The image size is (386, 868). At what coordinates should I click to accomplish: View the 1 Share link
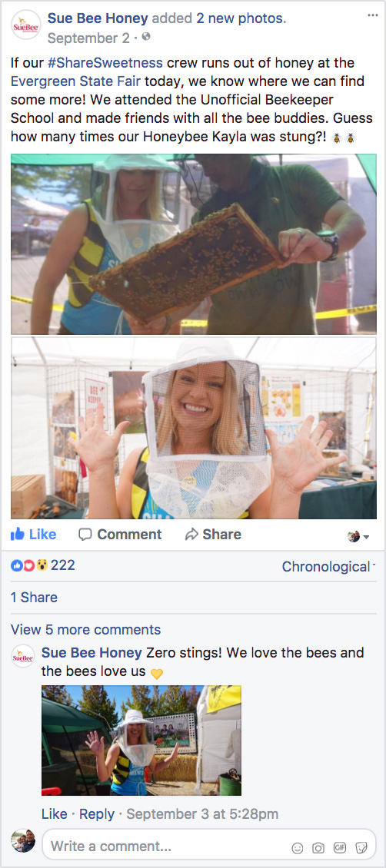pyautogui.click(x=34, y=598)
